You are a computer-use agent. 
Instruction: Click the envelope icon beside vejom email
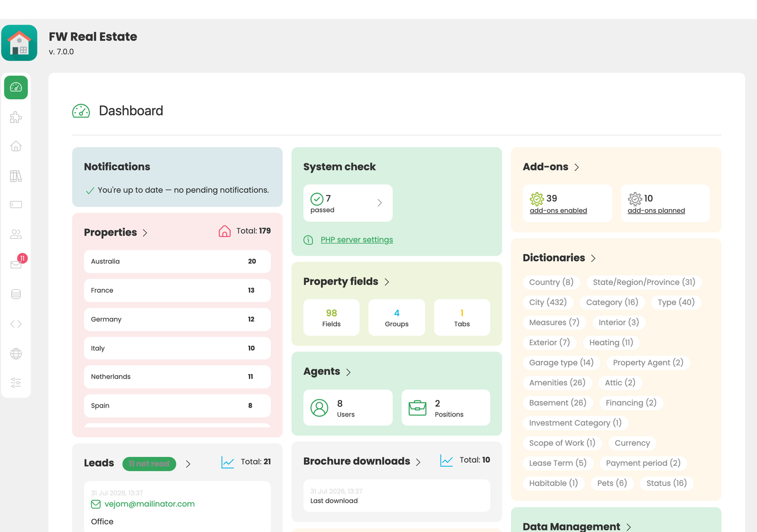coord(96,504)
